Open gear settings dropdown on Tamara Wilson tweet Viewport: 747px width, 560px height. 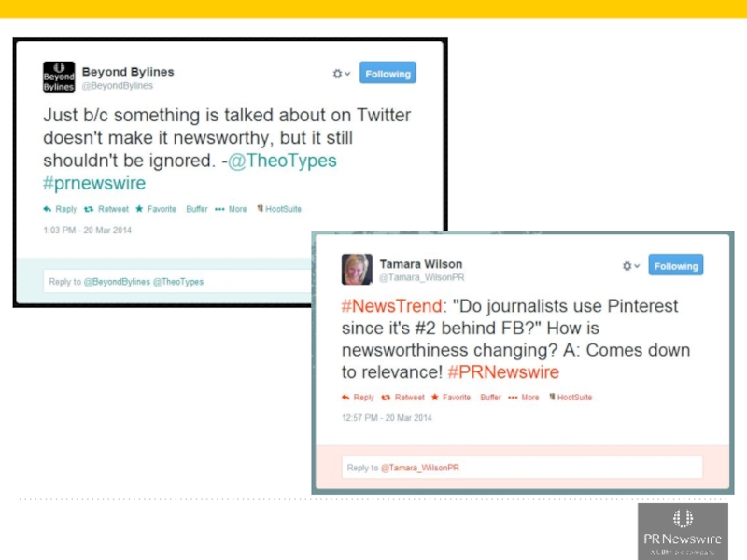pyautogui.click(x=631, y=266)
